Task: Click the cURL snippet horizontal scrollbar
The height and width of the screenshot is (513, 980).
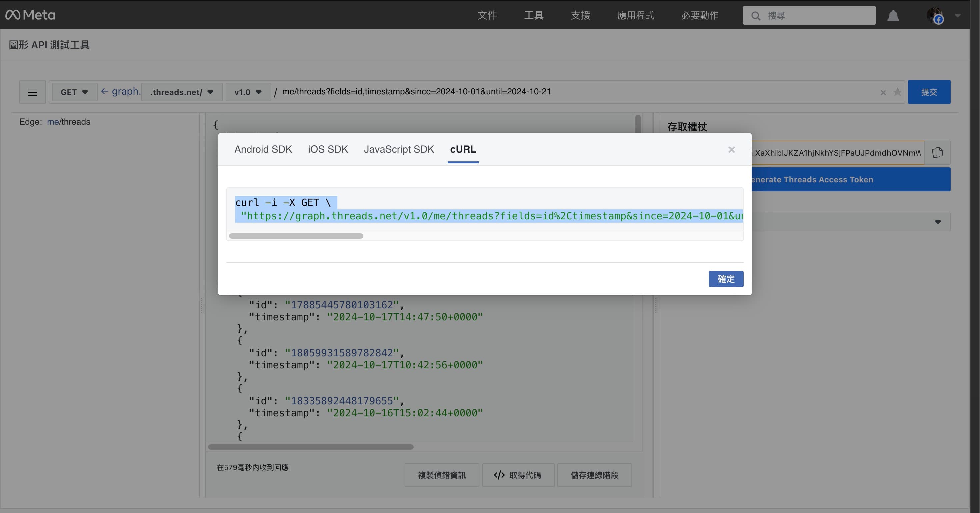Action: point(297,236)
